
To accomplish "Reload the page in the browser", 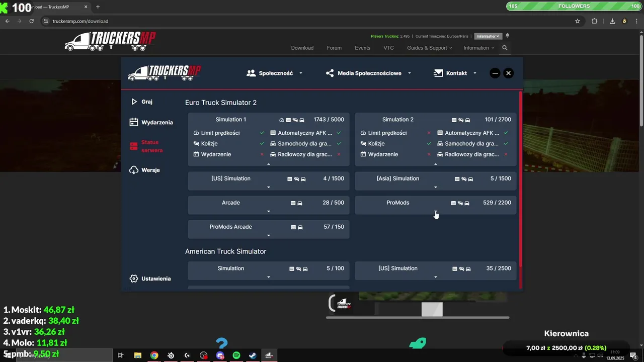I will coord(31,21).
